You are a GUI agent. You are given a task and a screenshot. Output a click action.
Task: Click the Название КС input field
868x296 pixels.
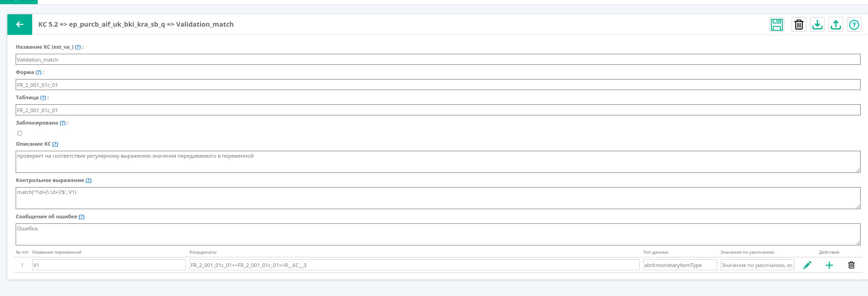pos(438,59)
